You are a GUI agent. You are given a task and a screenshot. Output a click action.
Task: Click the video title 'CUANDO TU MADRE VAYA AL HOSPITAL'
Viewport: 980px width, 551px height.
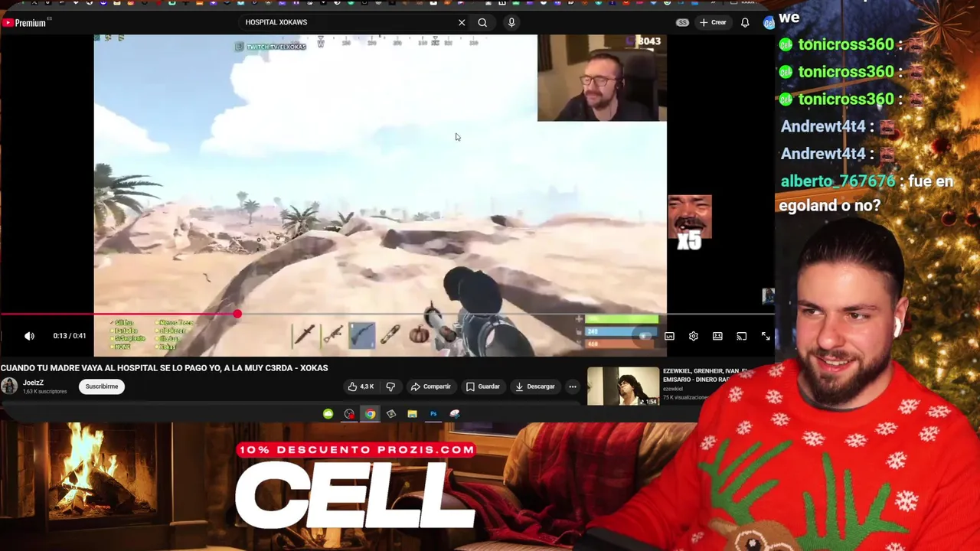(x=165, y=368)
